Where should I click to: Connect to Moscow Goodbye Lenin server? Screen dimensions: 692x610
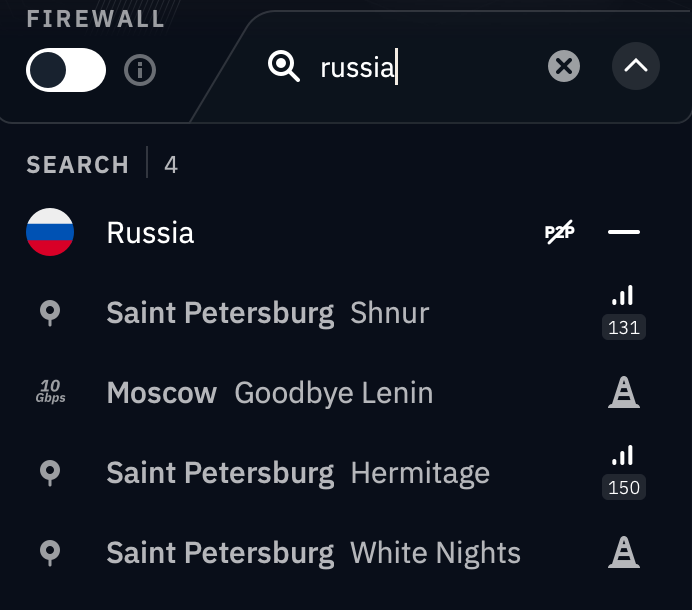(x=270, y=393)
